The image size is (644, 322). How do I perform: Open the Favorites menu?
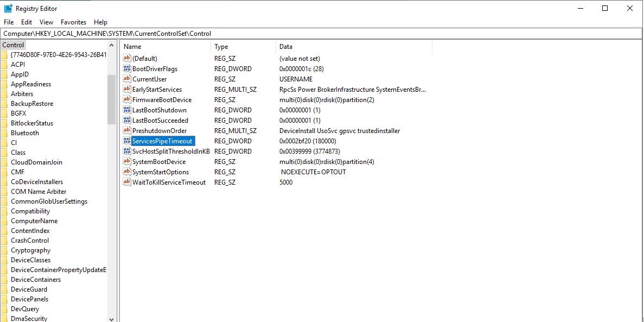73,22
